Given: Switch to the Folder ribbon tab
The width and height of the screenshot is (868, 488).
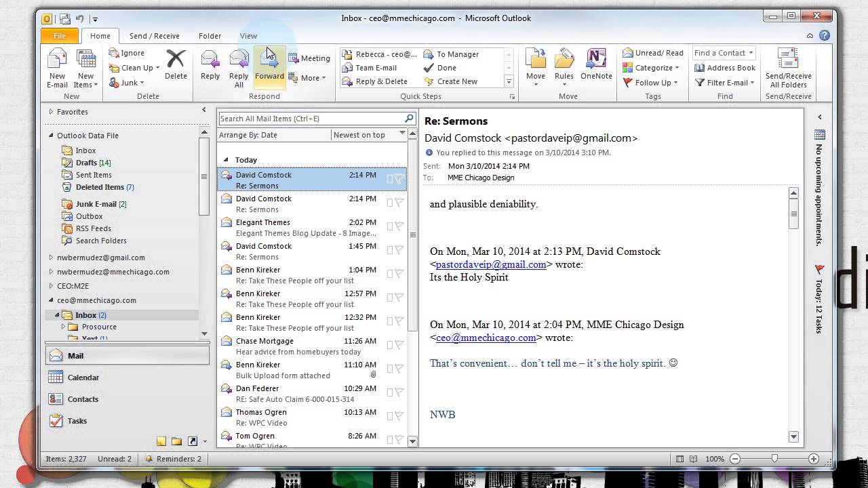Looking at the screenshot, I should click(x=210, y=36).
